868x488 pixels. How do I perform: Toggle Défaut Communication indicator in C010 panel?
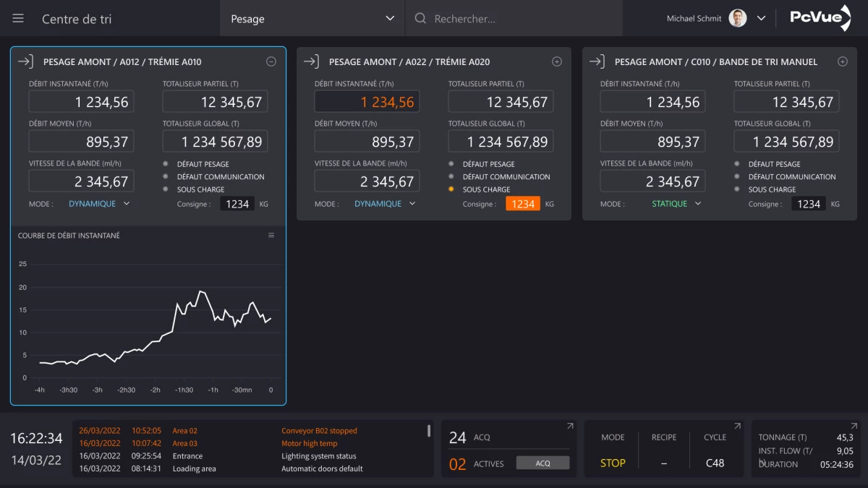737,176
